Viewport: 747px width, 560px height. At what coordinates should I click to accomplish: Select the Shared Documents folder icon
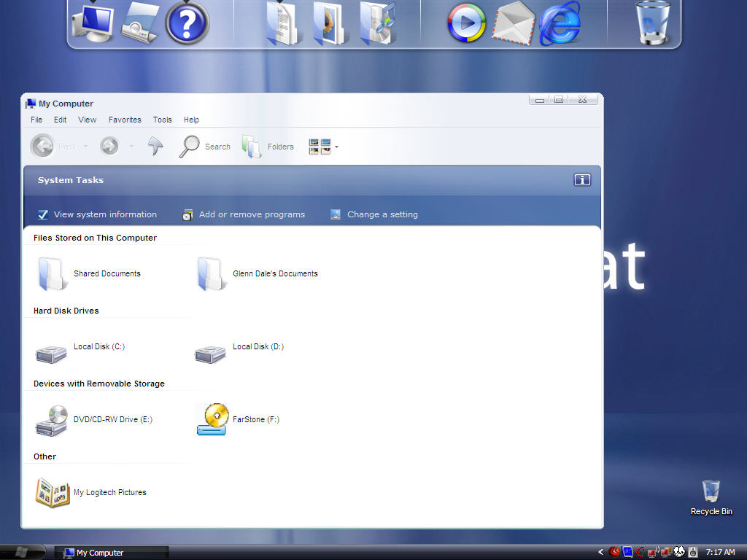52,274
